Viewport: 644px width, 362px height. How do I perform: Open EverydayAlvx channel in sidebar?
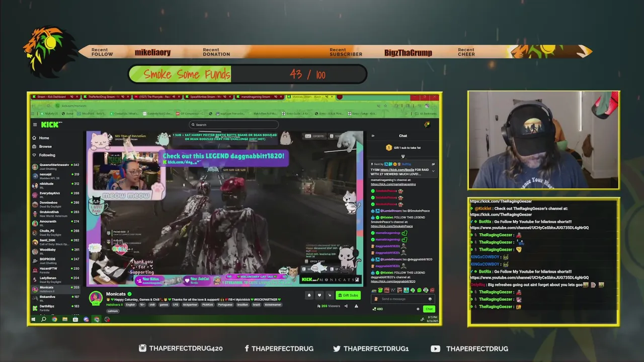(x=56, y=195)
